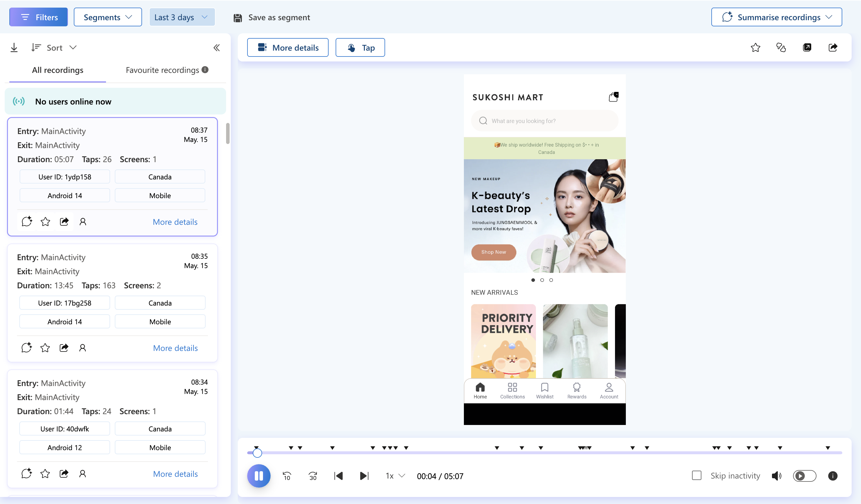
Task: Rewind playback by 10 seconds
Action: pyautogui.click(x=287, y=476)
